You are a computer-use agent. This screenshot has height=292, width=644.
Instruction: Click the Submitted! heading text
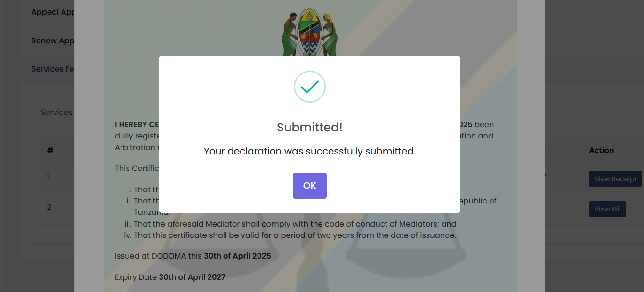click(309, 127)
